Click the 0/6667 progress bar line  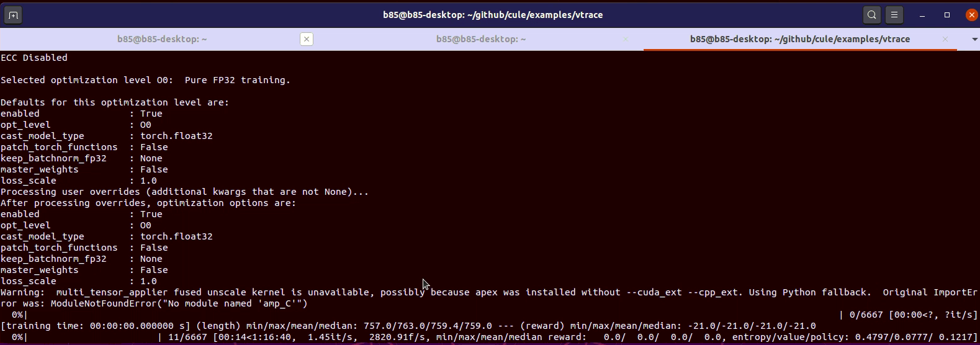point(490,315)
